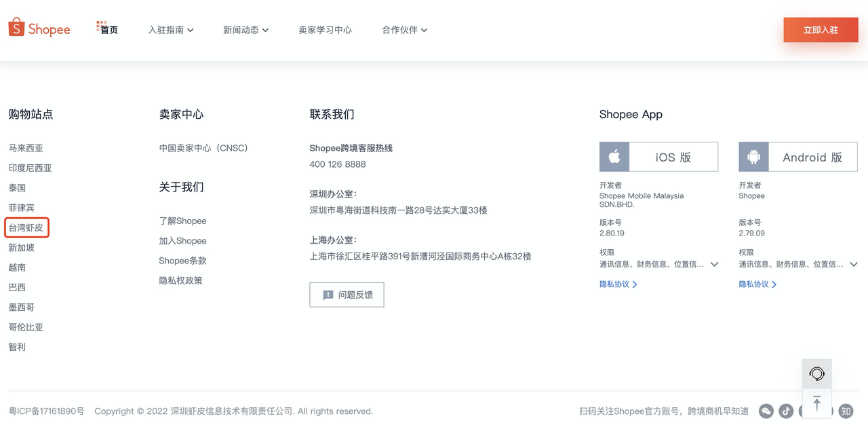This screenshot has height=431, width=868.
Task: Expand Android app permissions chevron
Action: coord(854,264)
